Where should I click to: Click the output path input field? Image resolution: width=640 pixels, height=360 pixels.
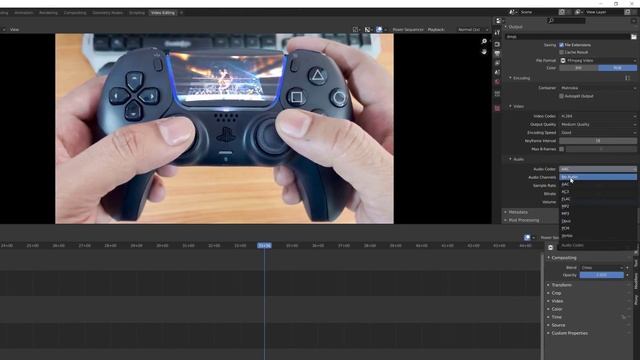pos(567,37)
